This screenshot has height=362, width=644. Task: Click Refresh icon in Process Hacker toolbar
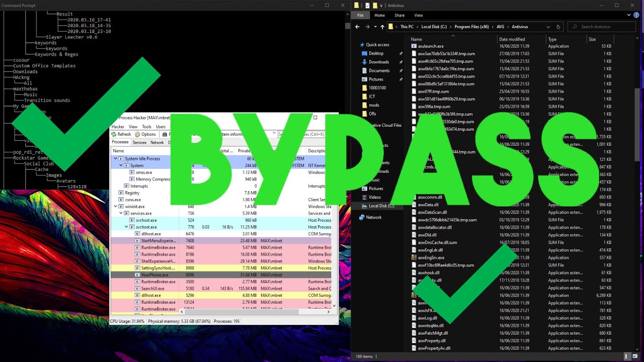[114, 134]
